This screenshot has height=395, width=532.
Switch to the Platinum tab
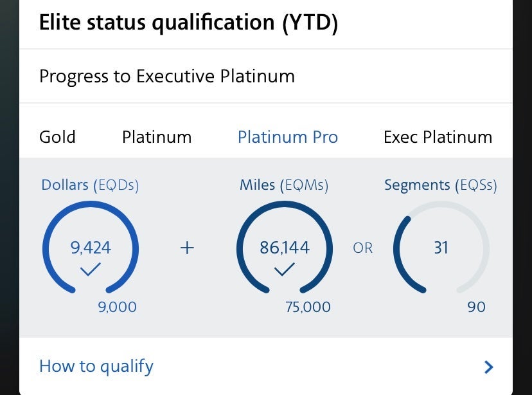pos(157,137)
